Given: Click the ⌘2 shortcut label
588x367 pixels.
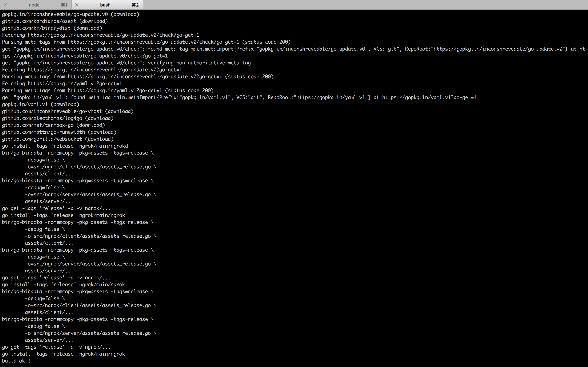Looking at the screenshot, I should point(135,5).
